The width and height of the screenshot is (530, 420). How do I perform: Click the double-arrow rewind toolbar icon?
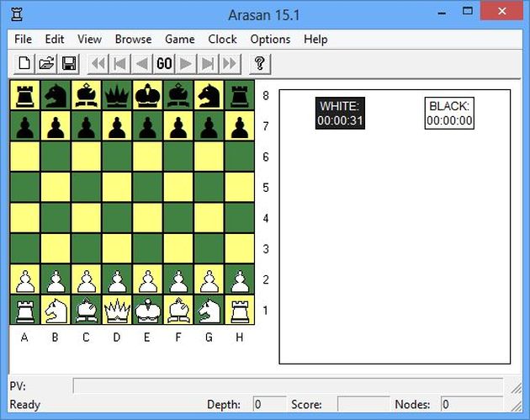pos(98,63)
